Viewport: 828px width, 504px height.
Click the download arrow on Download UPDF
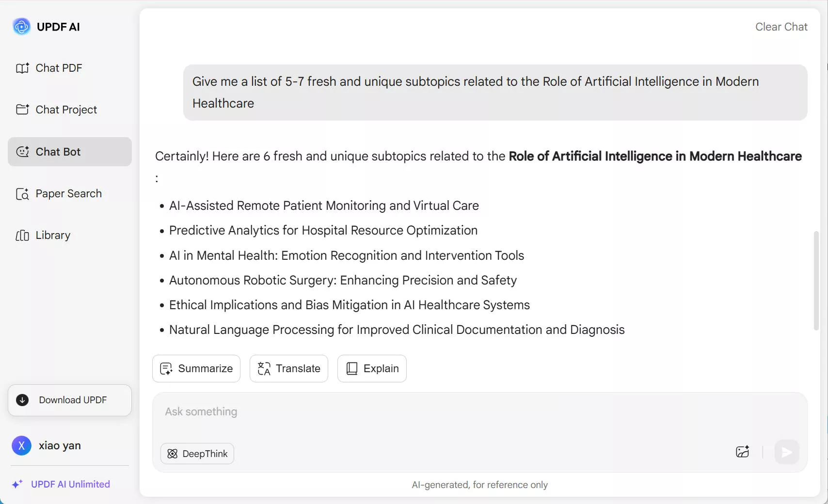click(22, 400)
